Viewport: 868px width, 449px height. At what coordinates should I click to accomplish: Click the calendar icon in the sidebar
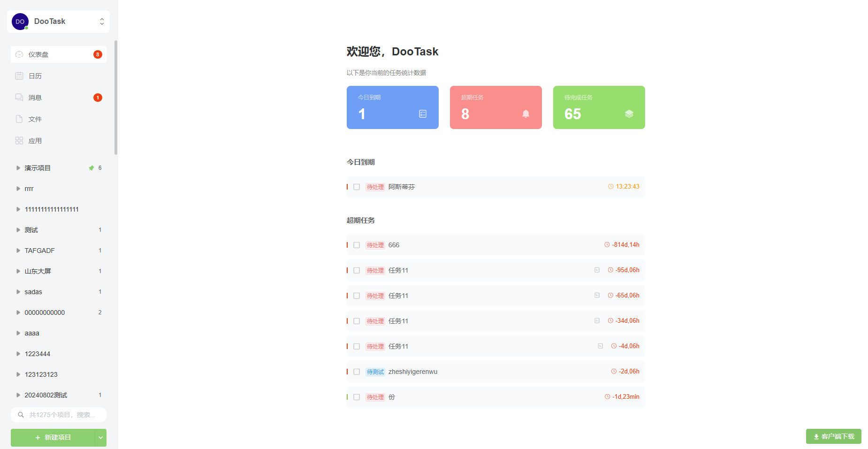(x=19, y=76)
